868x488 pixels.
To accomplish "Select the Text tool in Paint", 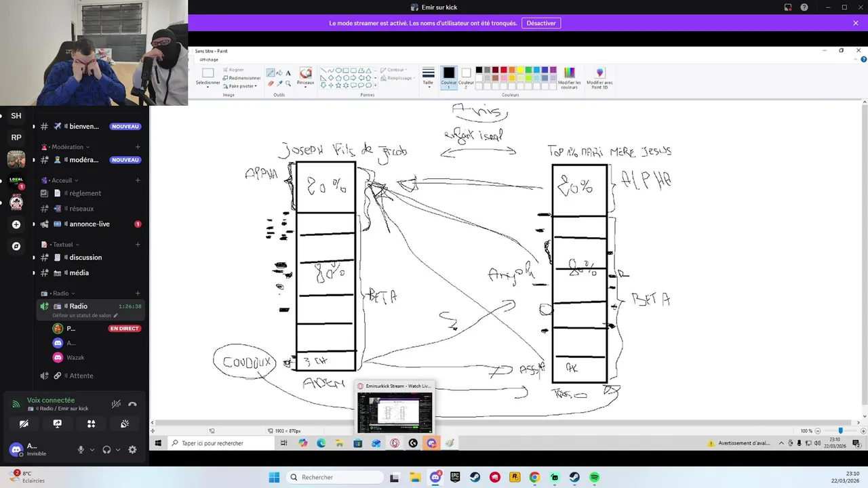I will (x=288, y=73).
